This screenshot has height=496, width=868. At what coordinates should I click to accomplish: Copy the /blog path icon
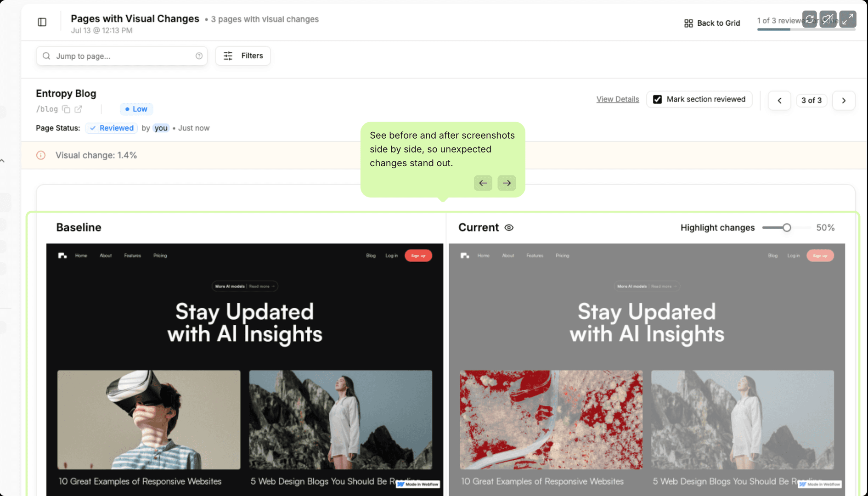click(66, 109)
